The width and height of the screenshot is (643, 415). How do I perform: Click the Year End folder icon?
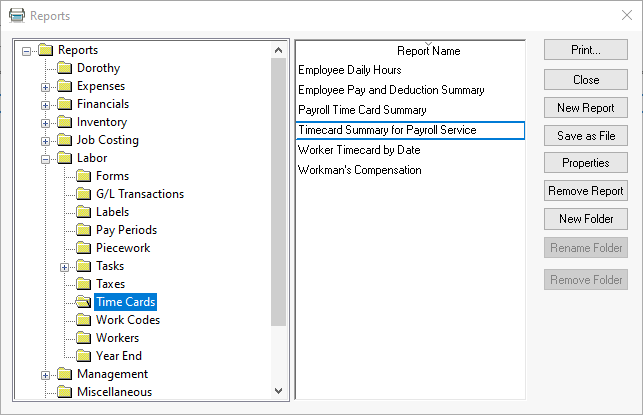[x=83, y=356]
